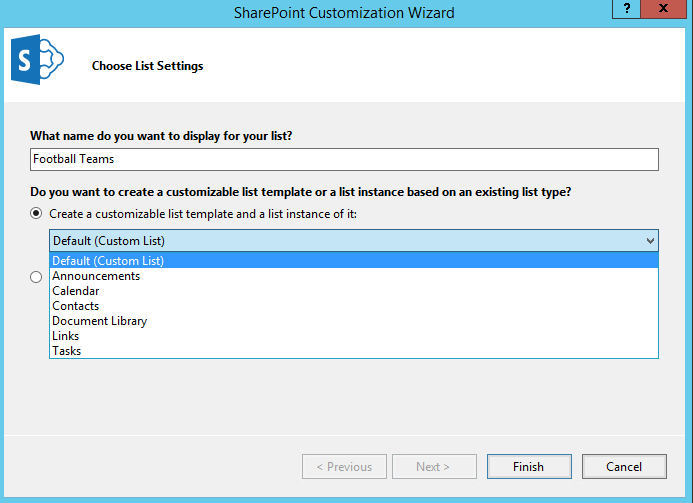Choose Document Library from the list
Image resolution: width=693 pixels, height=503 pixels.
354,321
